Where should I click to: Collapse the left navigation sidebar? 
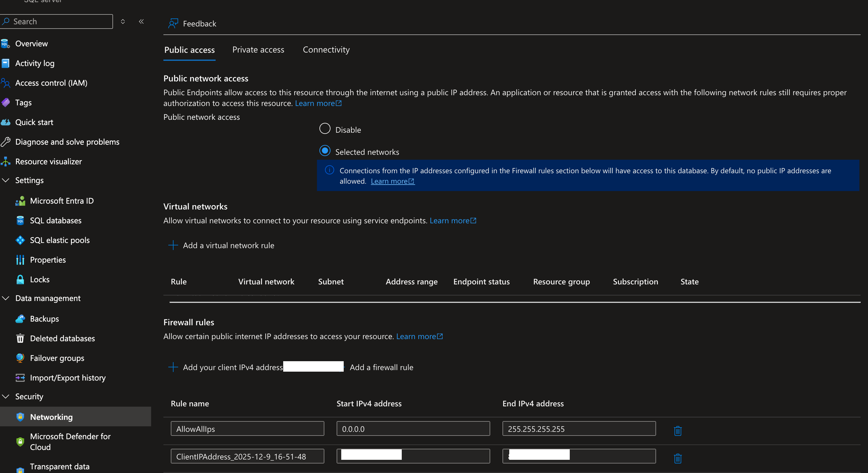click(x=141, y=21)
